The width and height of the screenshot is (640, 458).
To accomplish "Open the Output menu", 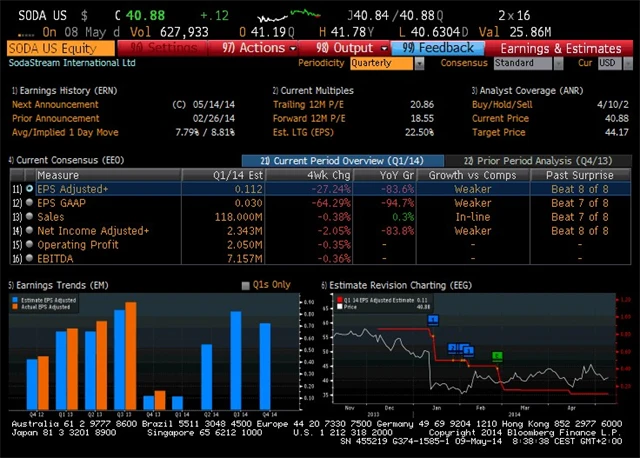I will [345, 48].
